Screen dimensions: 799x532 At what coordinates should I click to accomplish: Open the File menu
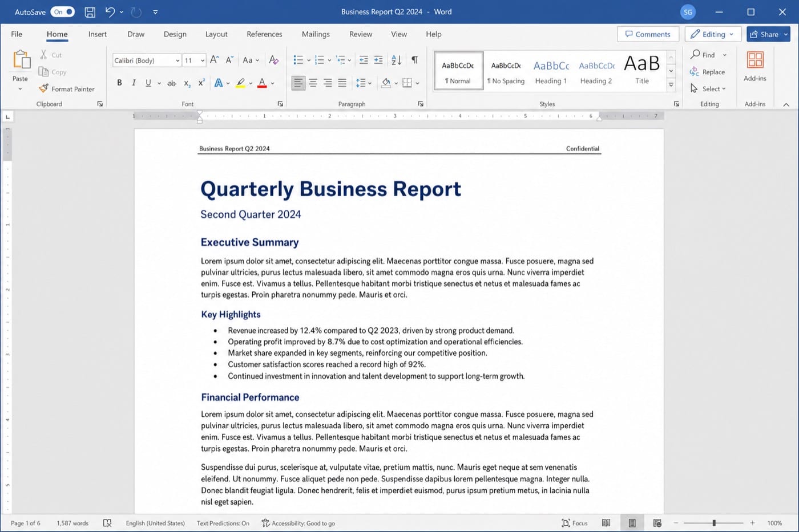(x=17, y=34)
